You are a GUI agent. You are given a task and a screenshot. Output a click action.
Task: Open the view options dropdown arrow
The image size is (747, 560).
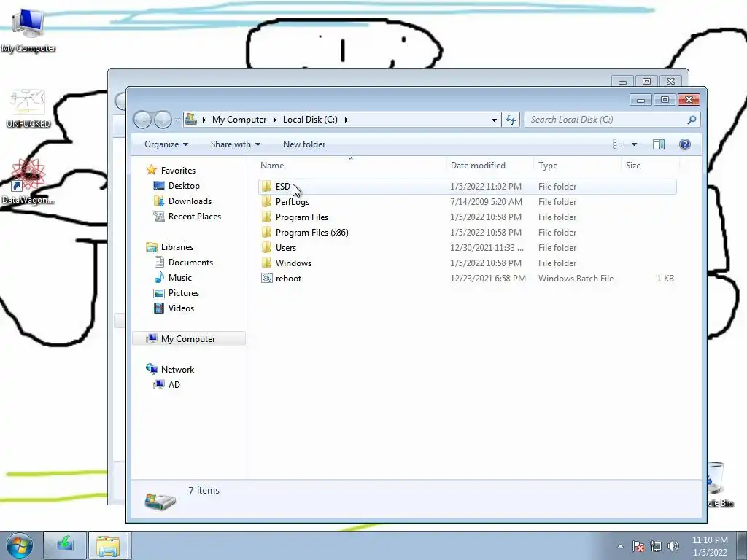pos(634,144)
